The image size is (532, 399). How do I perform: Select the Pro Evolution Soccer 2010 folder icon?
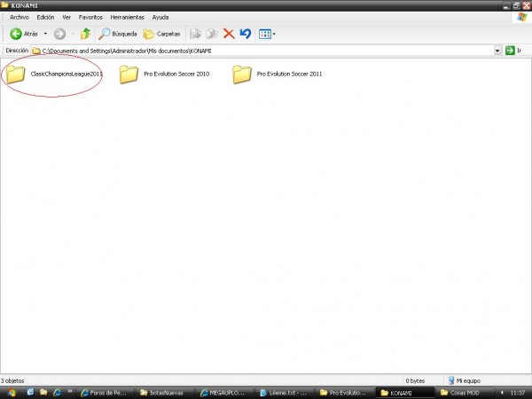(x=129, y=74)
